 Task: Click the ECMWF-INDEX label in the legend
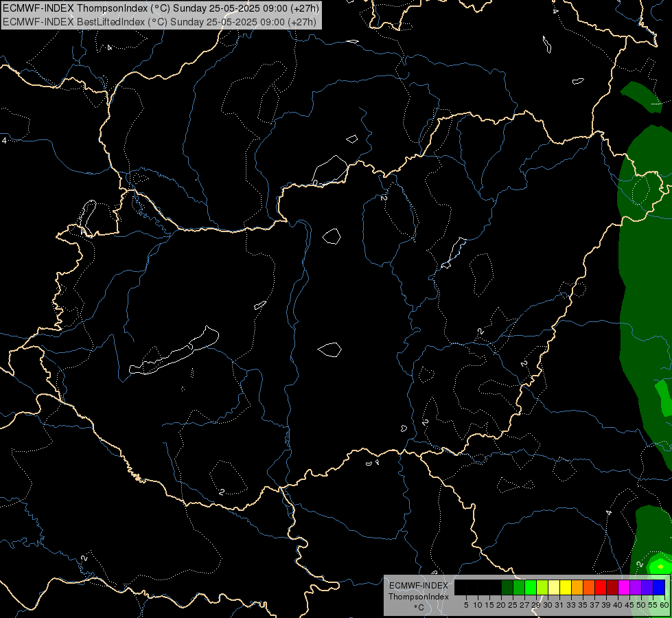pos(418,586)
